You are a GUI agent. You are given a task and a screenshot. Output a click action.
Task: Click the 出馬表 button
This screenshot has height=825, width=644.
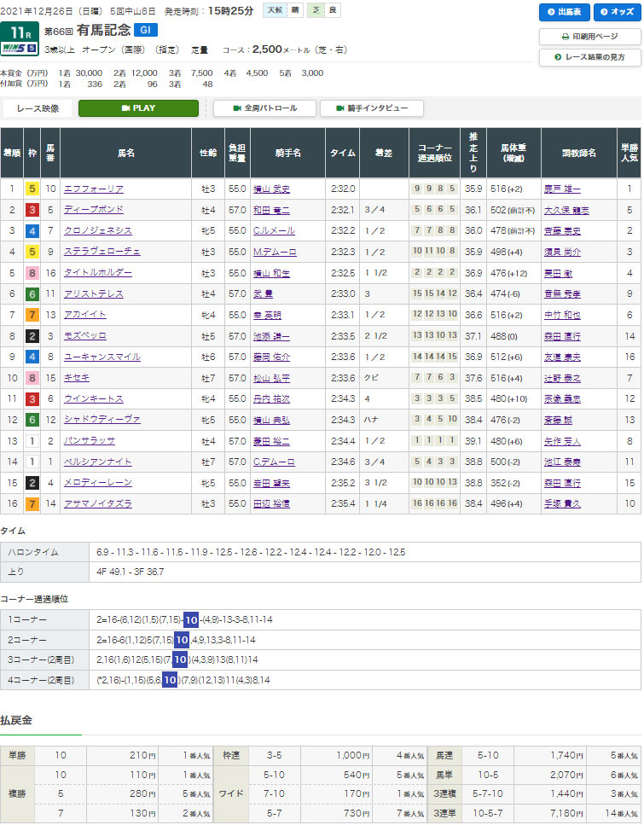click(564, 12)
